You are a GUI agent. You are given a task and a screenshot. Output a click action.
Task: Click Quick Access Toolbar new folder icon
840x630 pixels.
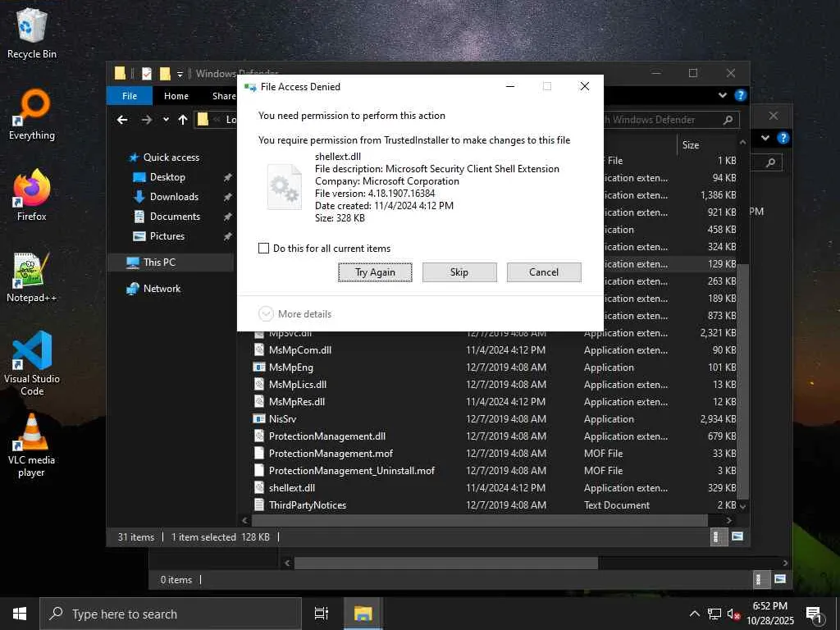pos(165,73)
